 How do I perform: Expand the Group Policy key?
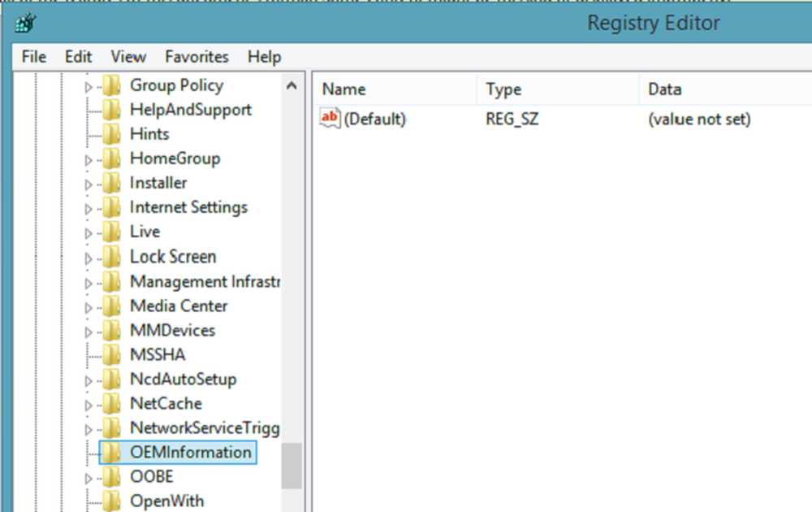(89, 86)
